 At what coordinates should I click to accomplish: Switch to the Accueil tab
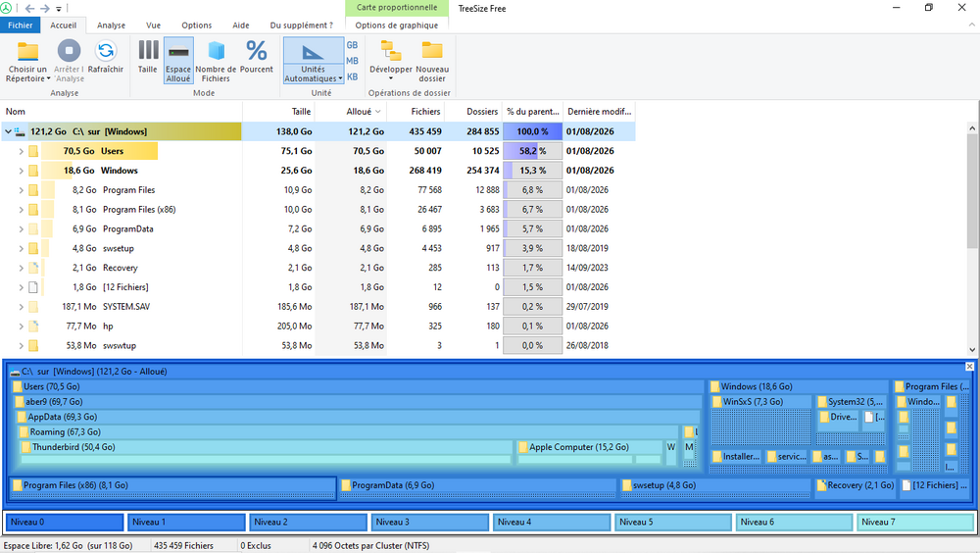[63, 25]
